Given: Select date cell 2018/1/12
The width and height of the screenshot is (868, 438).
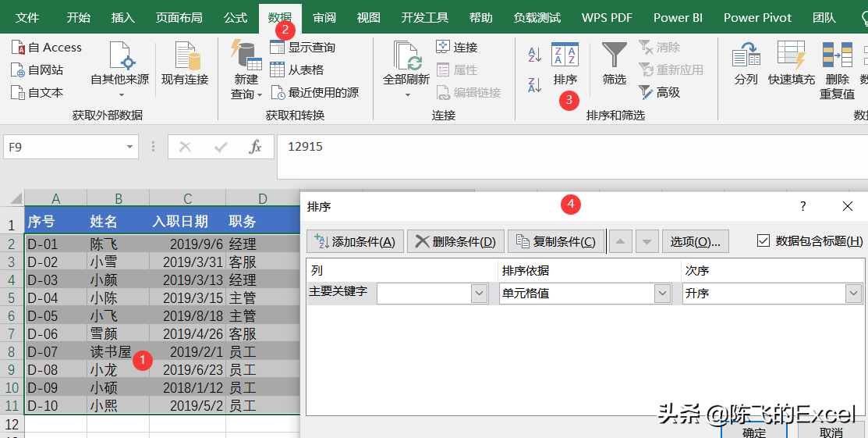Looking at the screenshot, I should coord(188,387).
